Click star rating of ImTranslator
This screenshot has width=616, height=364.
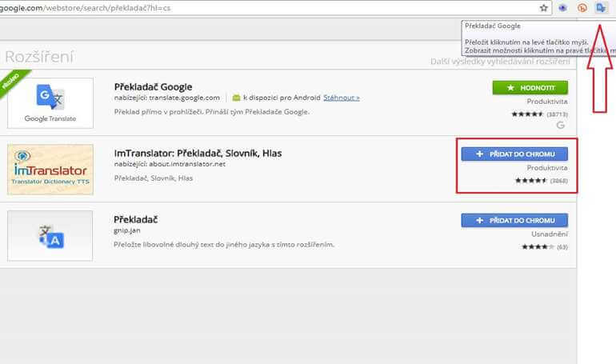tap(530, 181)
